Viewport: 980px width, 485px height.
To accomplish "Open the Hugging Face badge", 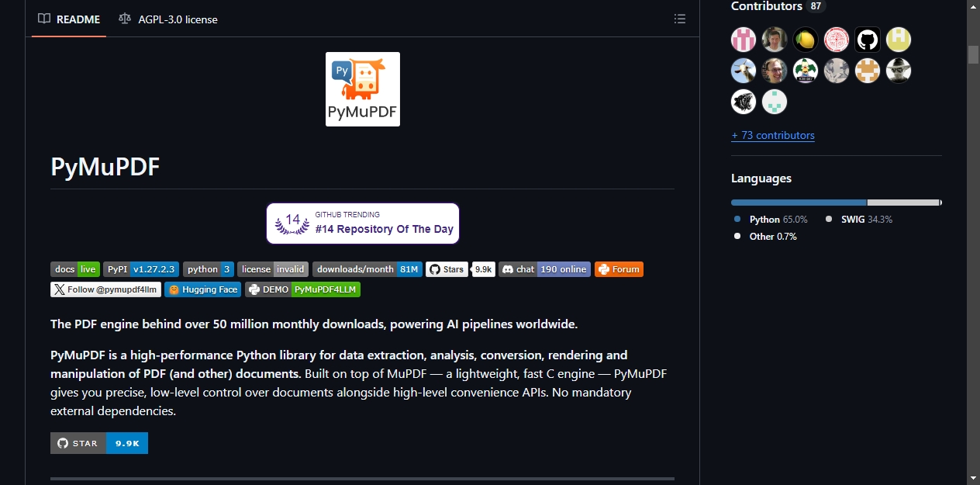I will point(203,289).
